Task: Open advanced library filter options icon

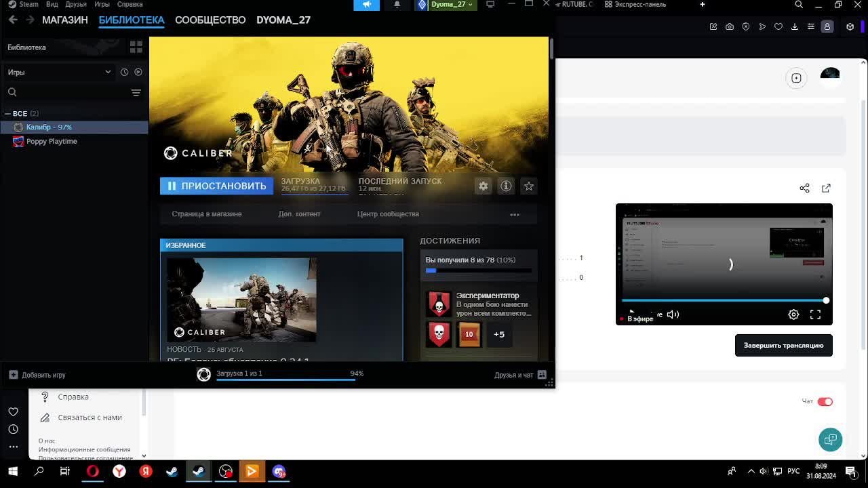Action: pyautogui.click(x=136, y=92)
